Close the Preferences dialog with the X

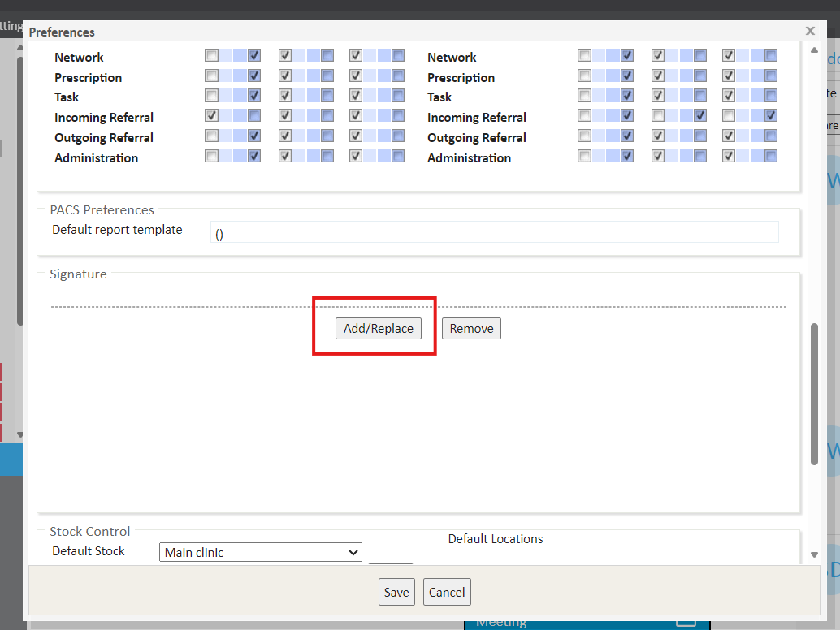809,31
